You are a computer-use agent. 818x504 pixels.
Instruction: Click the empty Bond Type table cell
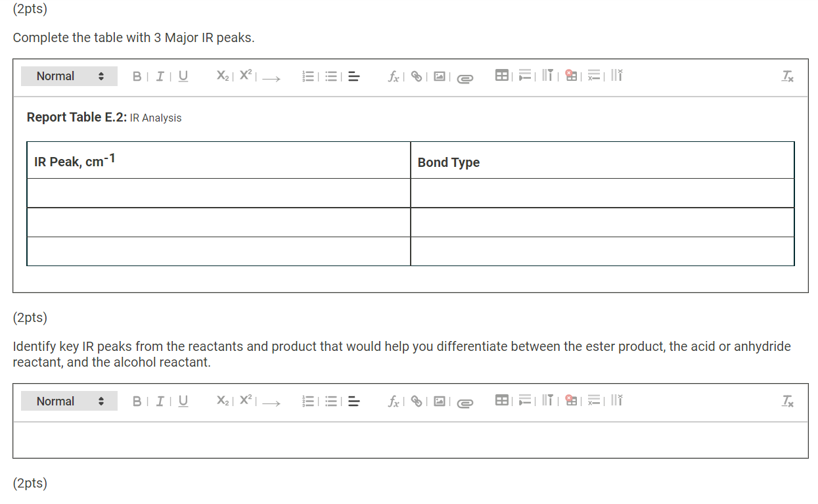pos(601,194)
